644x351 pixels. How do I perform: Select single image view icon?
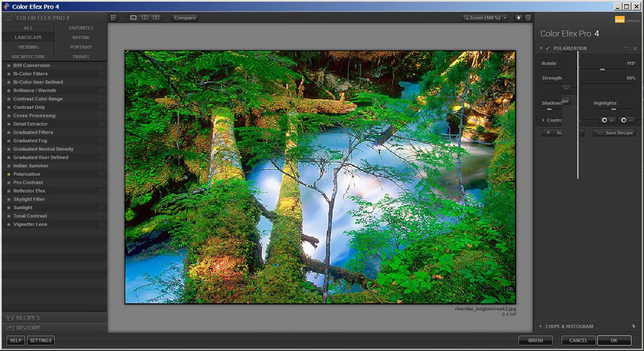coord(133,18)
